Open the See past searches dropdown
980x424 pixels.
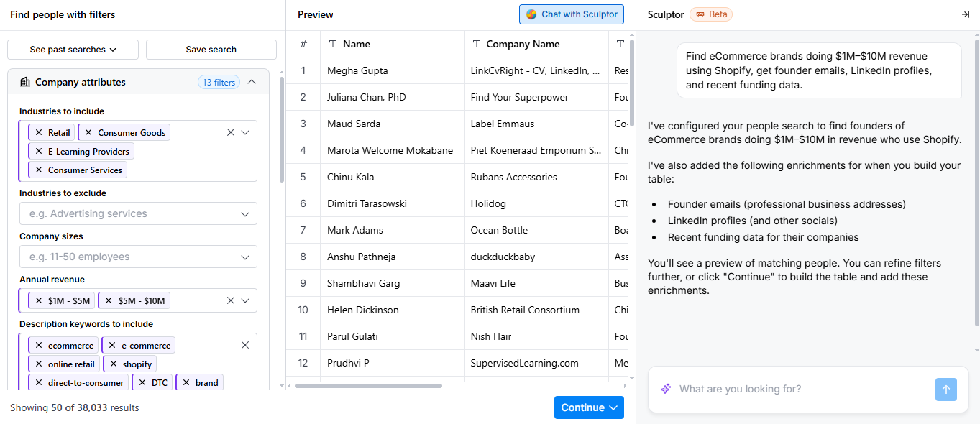pos(73,50)
